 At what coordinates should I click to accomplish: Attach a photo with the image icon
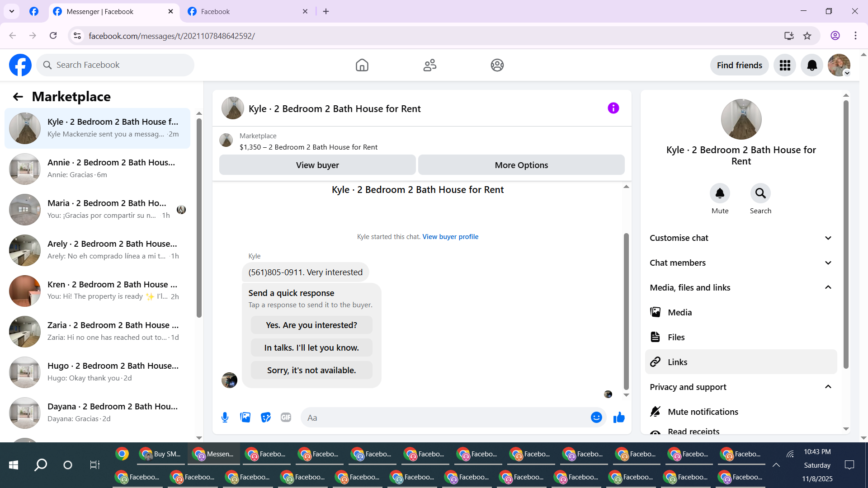245,418
